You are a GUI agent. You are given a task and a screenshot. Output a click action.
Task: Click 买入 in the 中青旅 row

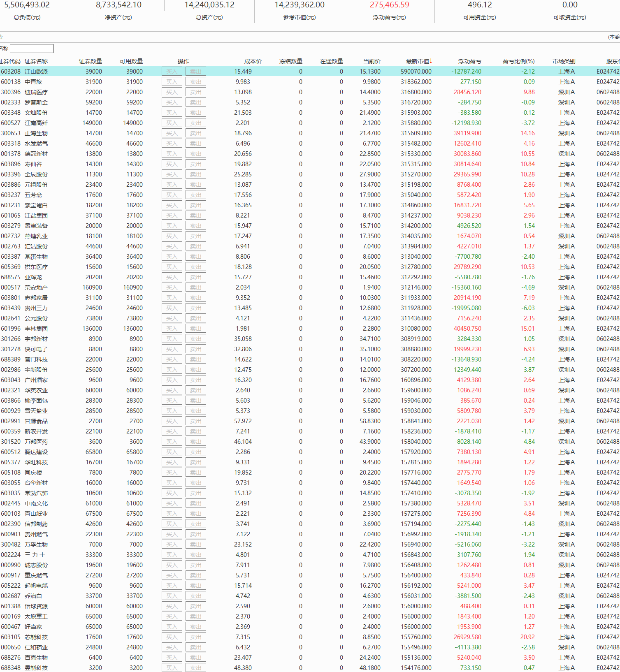(x=172, y=82)
